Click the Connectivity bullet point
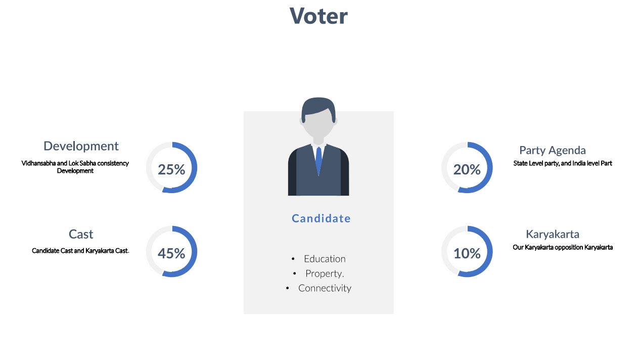This screenshot has width=638, height=364. click(325, 288)
